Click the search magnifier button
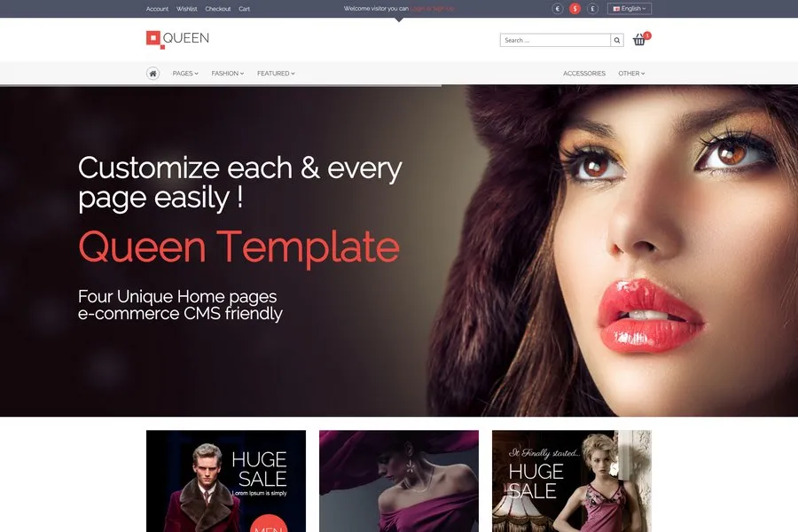Viewport: 798px width, 532px height. click(617, 40)
